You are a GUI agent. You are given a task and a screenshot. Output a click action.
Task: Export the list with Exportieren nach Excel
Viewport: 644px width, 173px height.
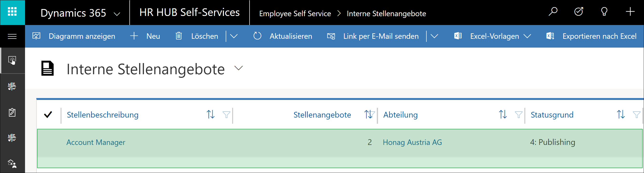coord(599,36)
